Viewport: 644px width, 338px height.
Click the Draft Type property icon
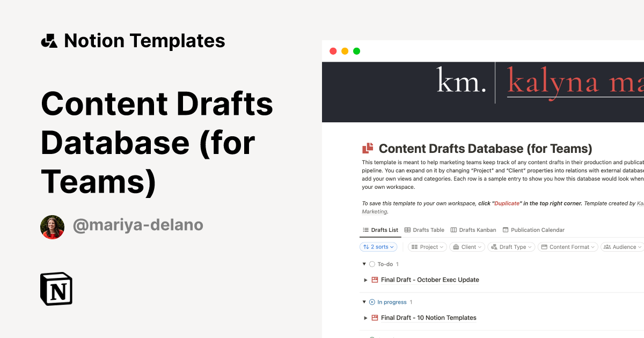[495, 247]
